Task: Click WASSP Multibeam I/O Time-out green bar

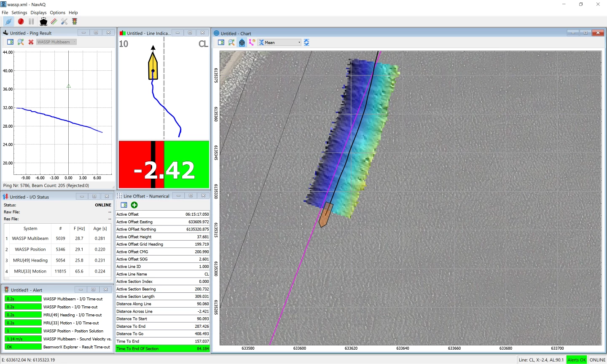Action: click(x=23, y=299)
